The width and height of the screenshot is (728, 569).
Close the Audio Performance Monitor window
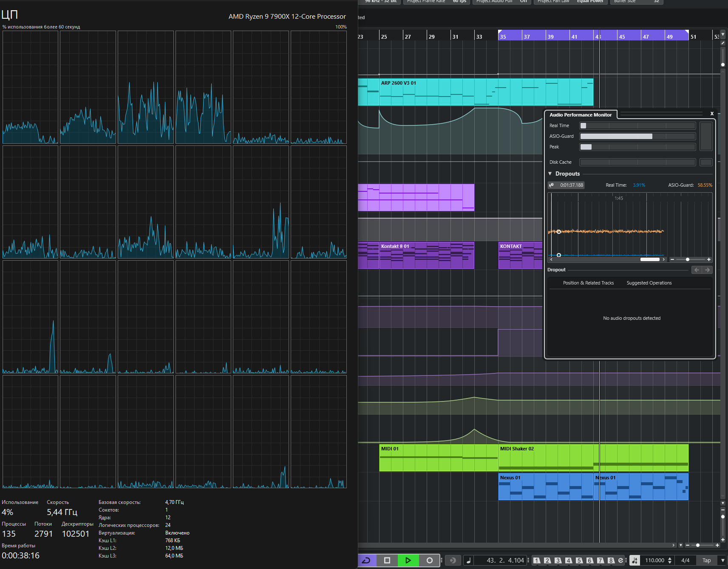712,114
